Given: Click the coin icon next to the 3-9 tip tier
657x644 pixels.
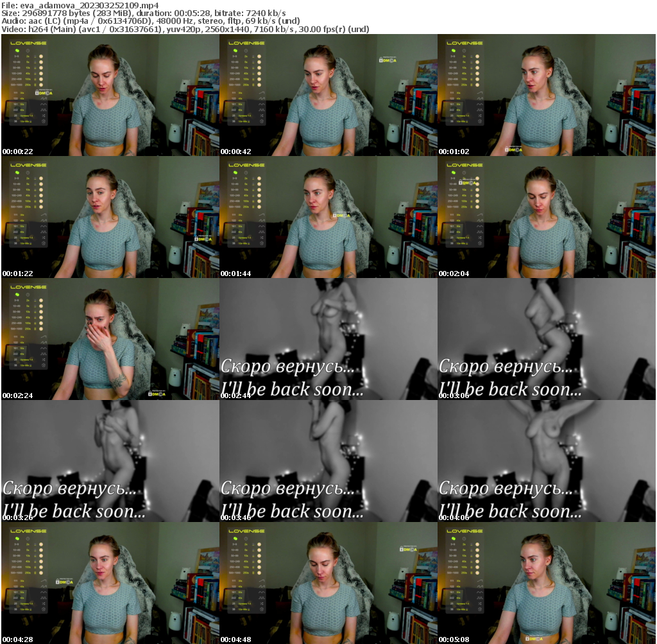Looking at the screenshot, I should (41, 57).
